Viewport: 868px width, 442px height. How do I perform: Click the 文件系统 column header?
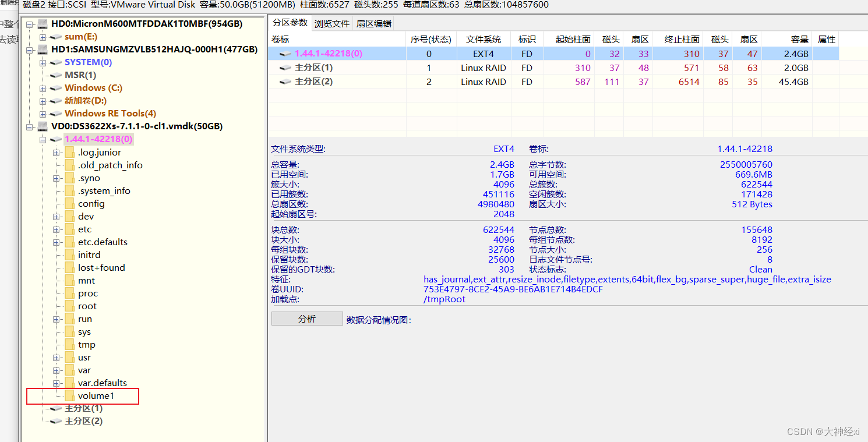click(484, 39)
